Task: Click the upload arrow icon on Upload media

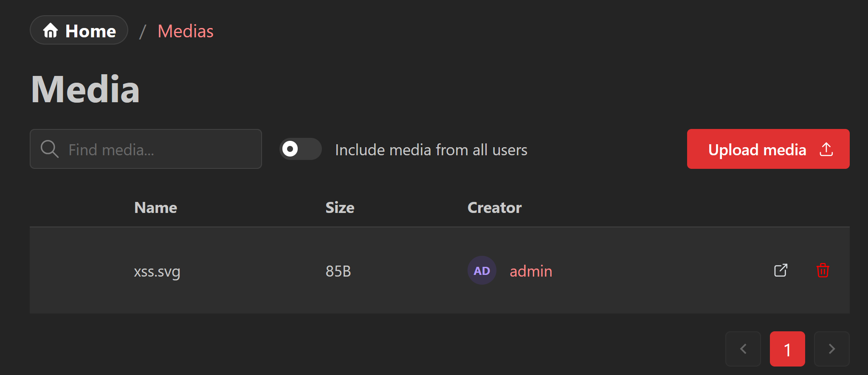Action: point(826,149)
